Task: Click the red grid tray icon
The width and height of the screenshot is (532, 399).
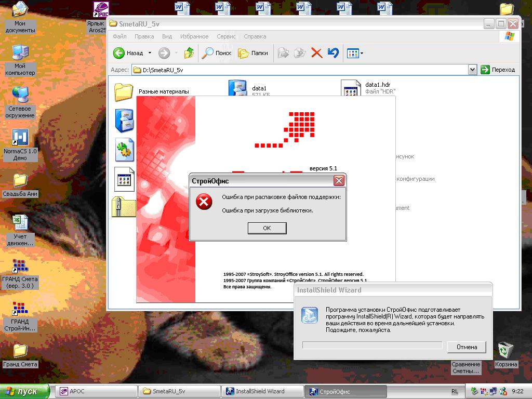Action: (484, 392)
